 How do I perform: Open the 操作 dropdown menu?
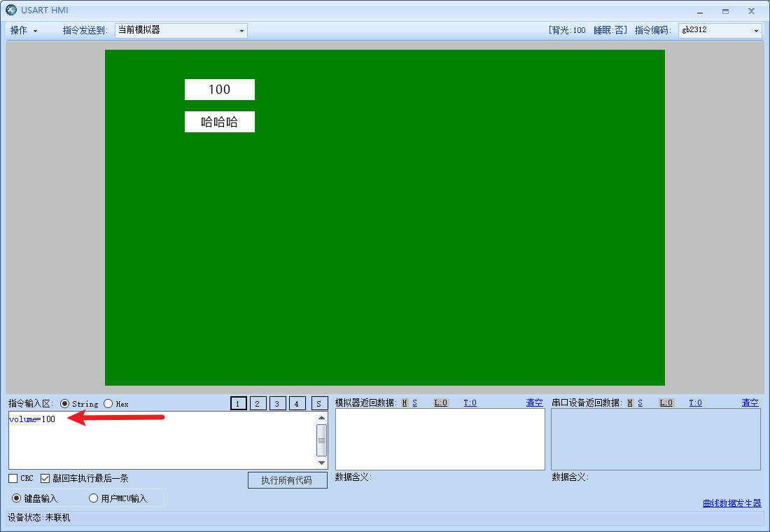pyautogui.click(x=24, y=31)
